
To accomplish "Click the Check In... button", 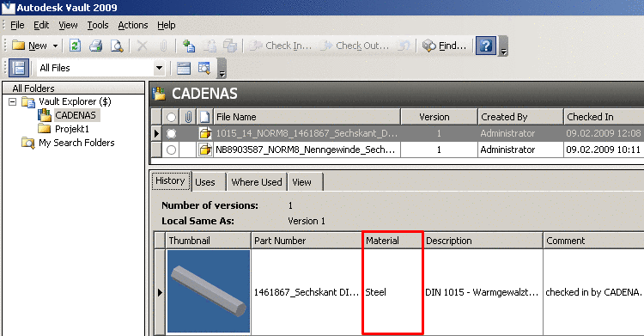I will [281, 46].
